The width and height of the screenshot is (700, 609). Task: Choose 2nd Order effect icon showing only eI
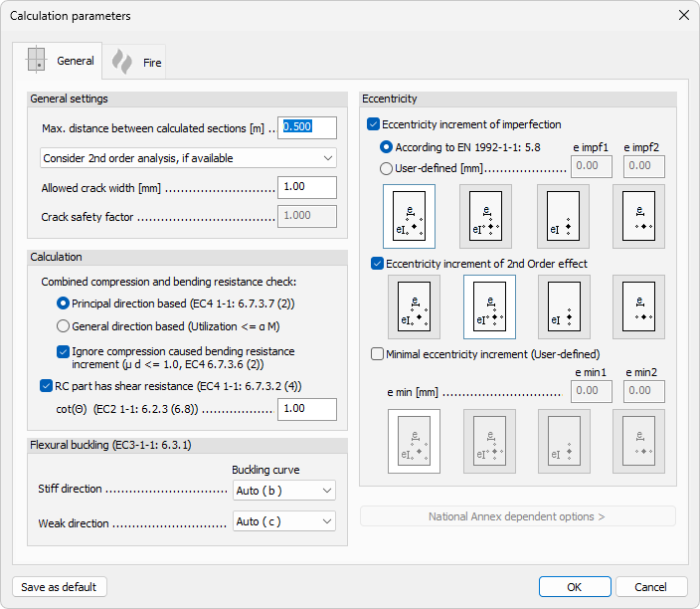564,306
